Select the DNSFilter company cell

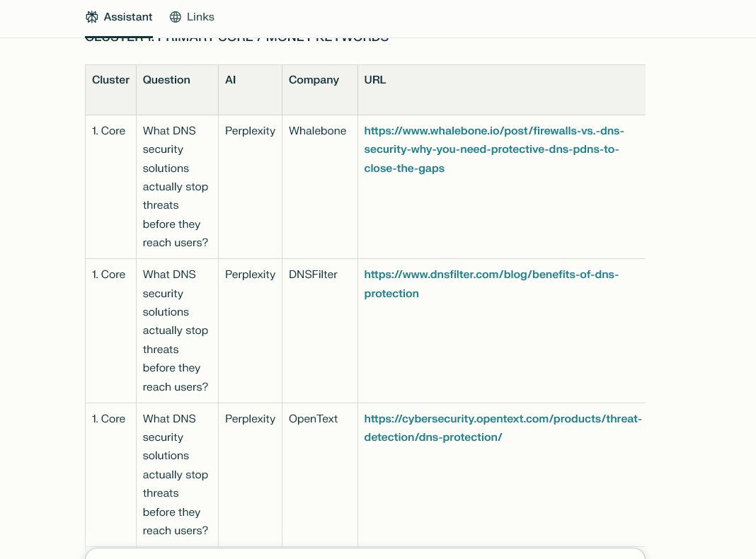[x=313, y=275]
